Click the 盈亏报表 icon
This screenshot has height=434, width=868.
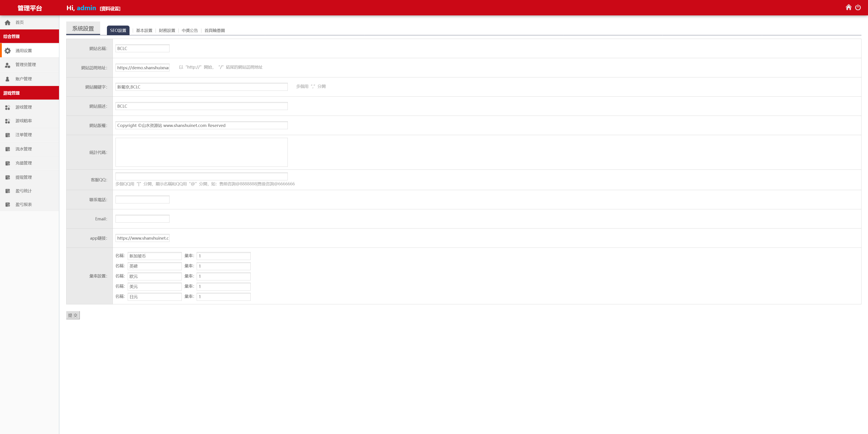coord(7,205)
